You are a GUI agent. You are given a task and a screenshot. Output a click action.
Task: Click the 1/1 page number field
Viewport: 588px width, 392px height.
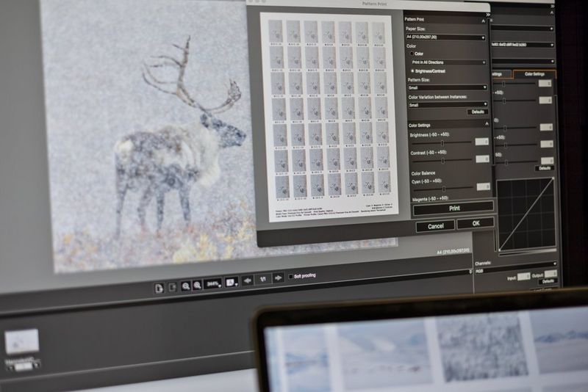pyautogui.click(x=263, y=279)
